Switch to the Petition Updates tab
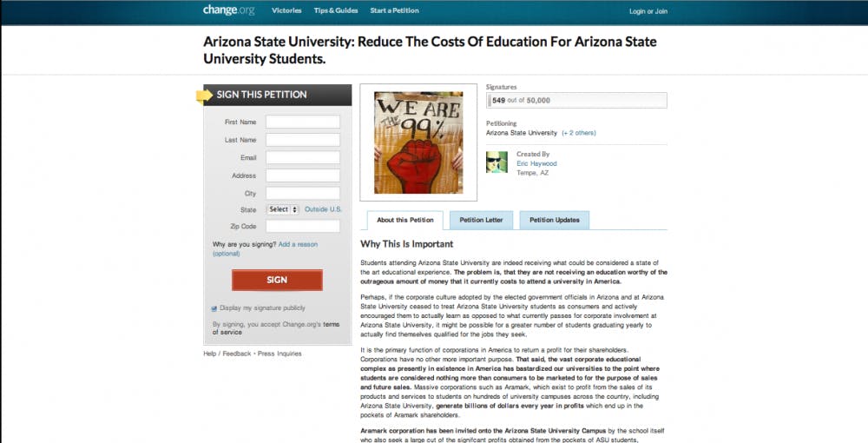Screen dimensions: 868x443 [555, 221]
